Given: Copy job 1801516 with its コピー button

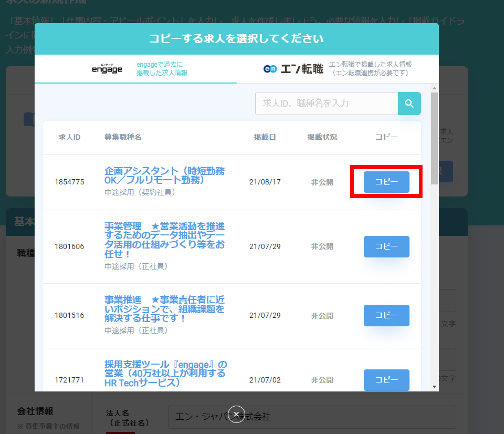Looking at the screenshot, I should pyautogui.click(x=387, y=315).
